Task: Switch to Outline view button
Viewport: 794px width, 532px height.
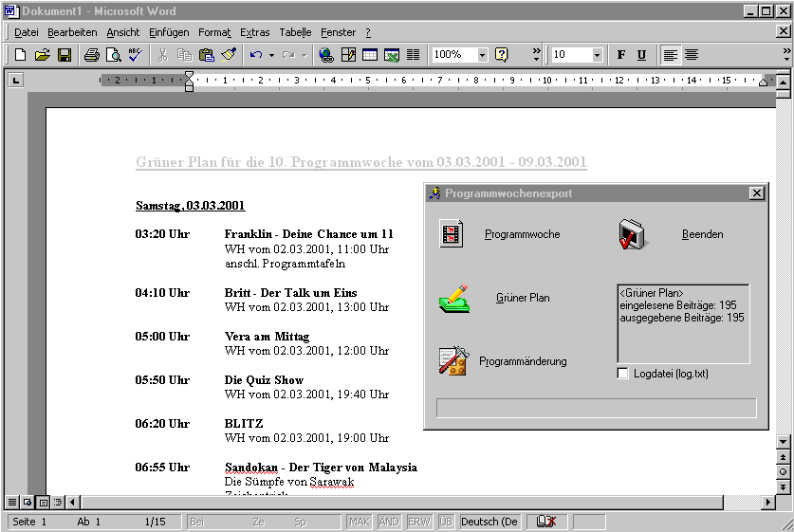Action: click(58, 503)
